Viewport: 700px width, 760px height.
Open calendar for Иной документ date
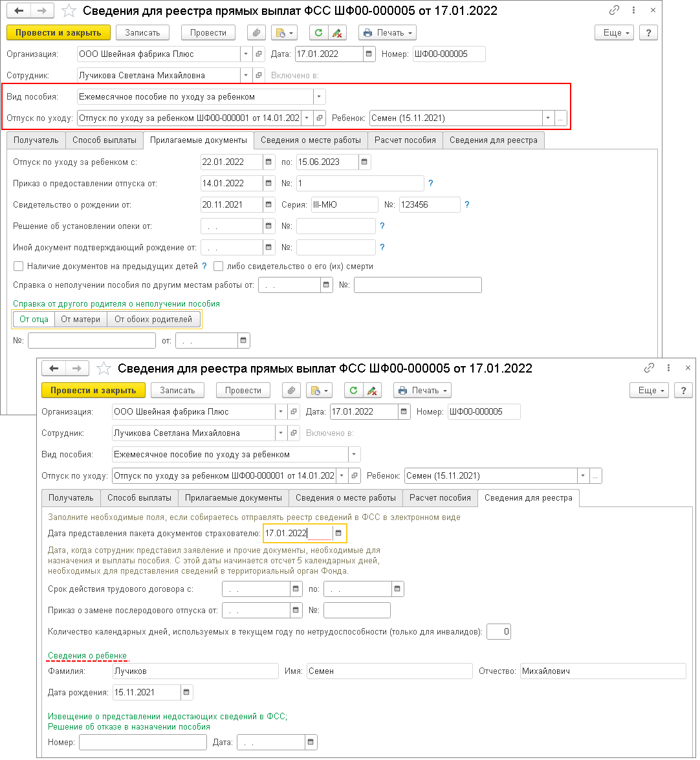point(268,247)
